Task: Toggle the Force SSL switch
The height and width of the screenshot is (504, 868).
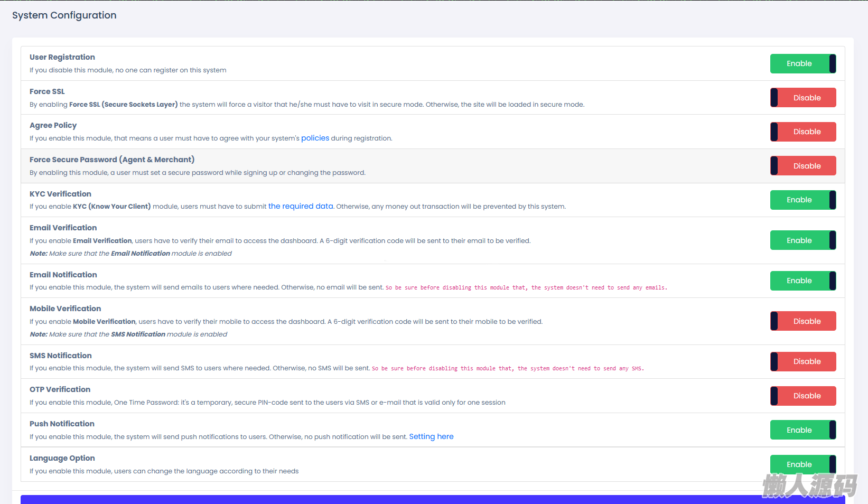Action: point(803,98)
